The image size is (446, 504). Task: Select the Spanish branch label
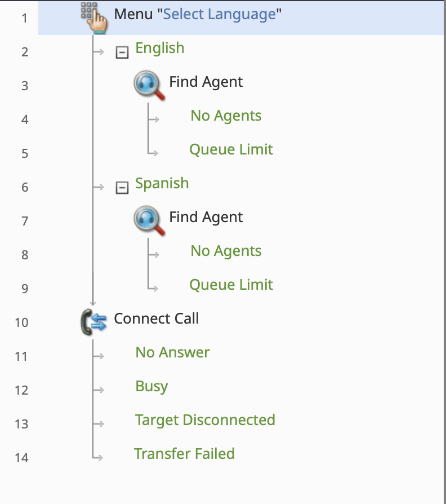pos(162,184)
